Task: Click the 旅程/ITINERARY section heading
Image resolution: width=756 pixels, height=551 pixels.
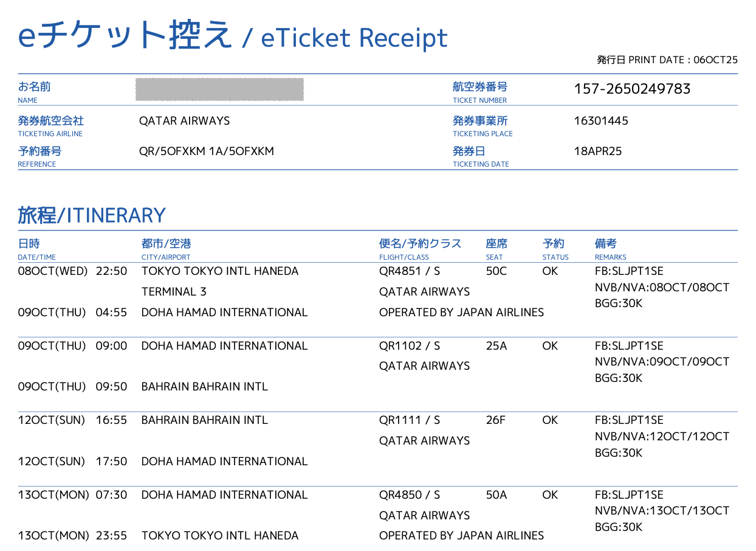Action: point(92,215)
